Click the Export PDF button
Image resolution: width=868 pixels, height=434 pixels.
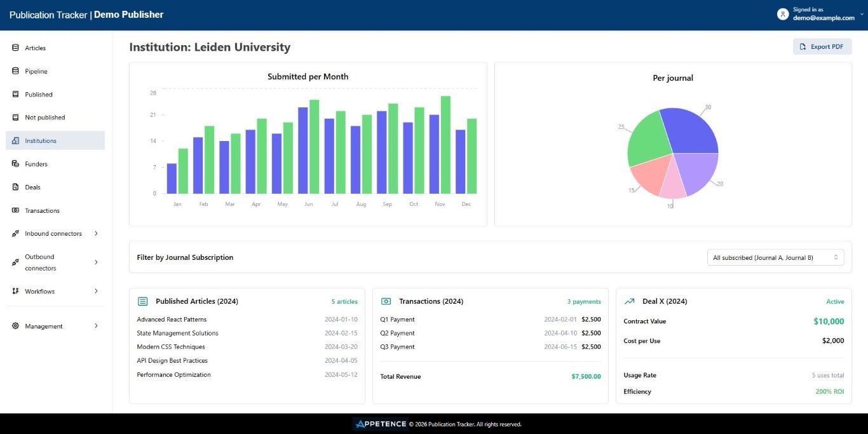[822, 46]
